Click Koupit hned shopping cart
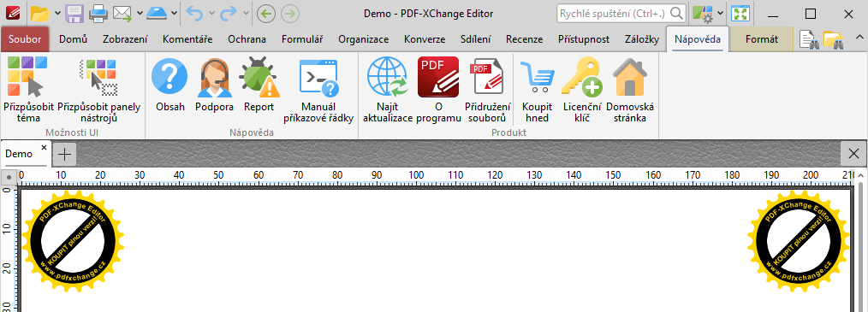Screen dimensions: 868x312 pos(537,90)
